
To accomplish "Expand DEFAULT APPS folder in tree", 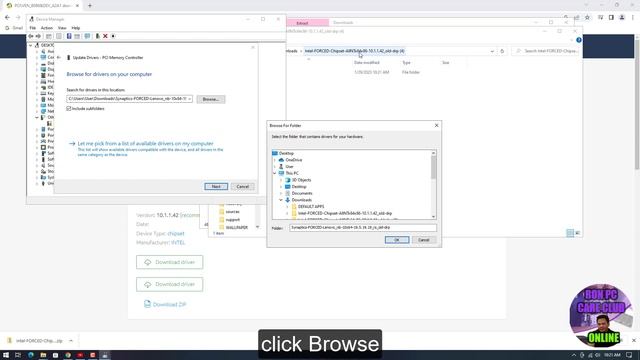I will point(287,207).
